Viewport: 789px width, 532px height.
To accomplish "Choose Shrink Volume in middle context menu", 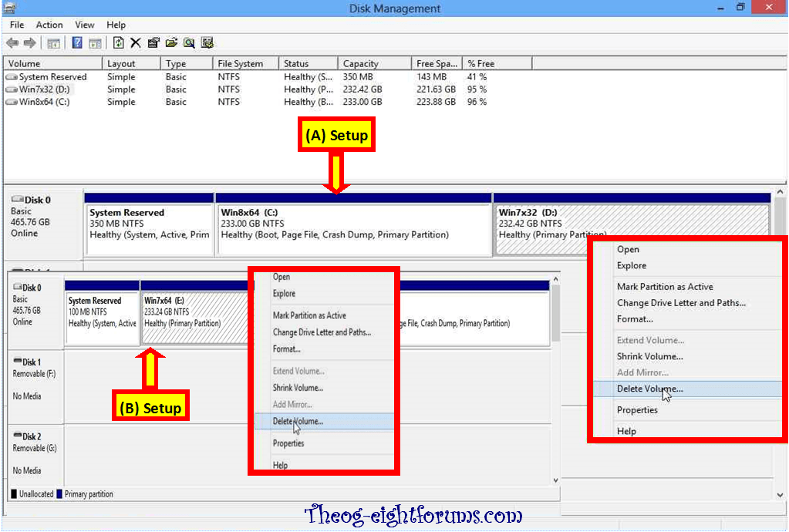I will tap(324, 388).
